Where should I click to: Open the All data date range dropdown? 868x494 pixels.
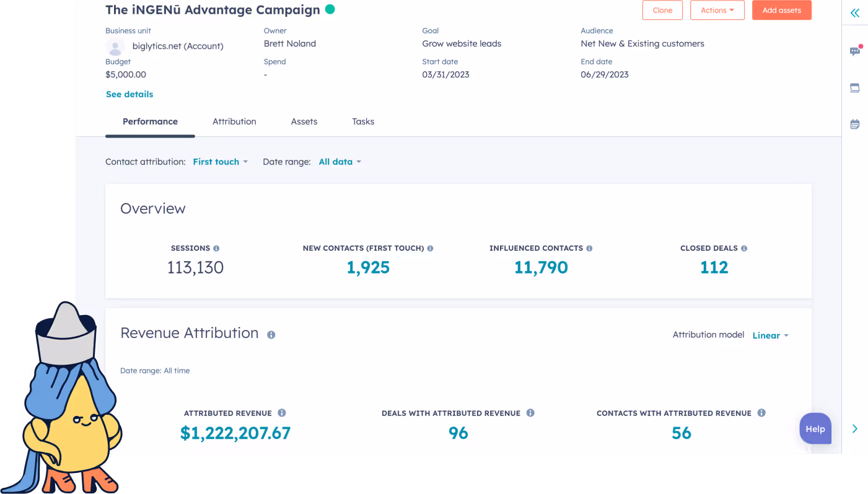(x=339, y=162)
